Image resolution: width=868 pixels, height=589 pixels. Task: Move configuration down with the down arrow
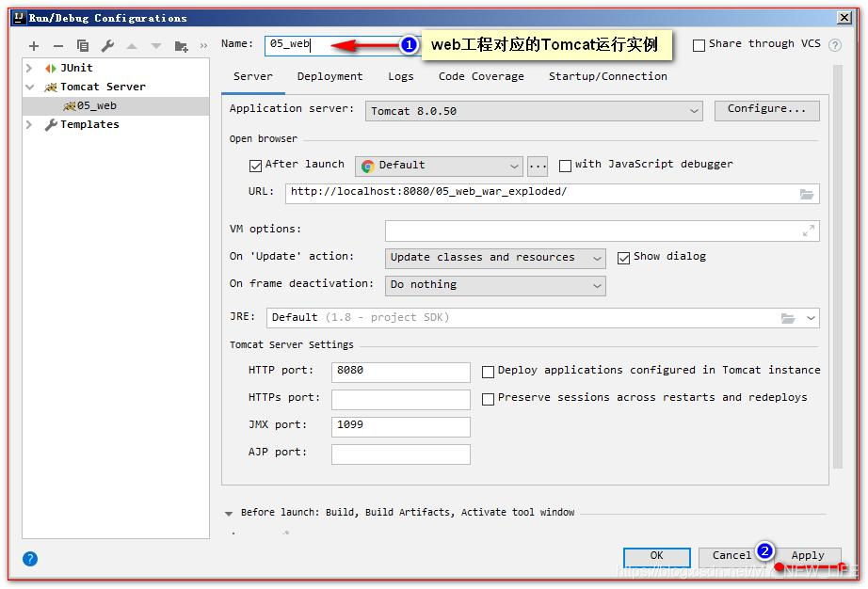click(x=156, y=46)
